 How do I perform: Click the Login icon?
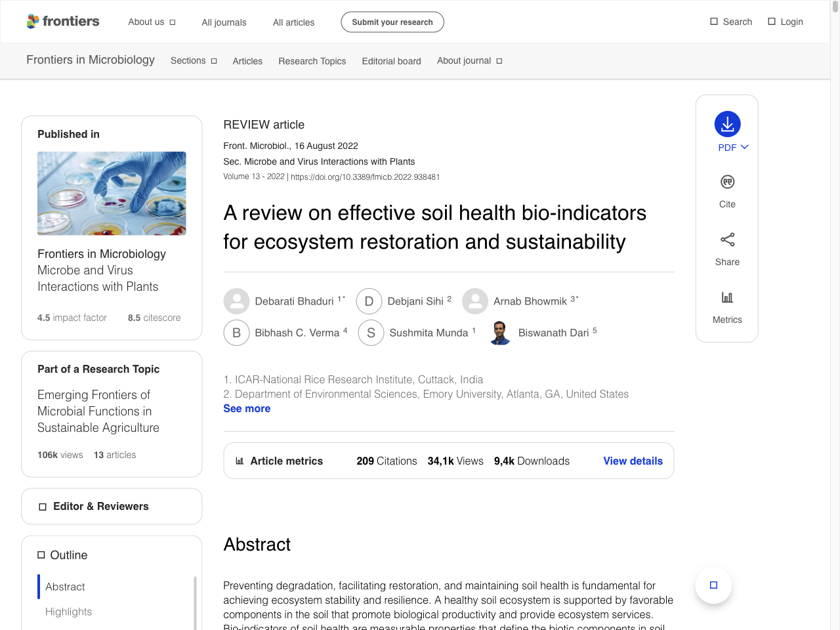(x=771, y=21)
